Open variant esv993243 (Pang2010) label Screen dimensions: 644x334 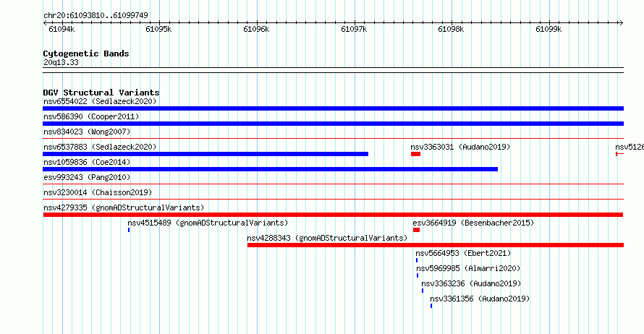pos(87,177)
